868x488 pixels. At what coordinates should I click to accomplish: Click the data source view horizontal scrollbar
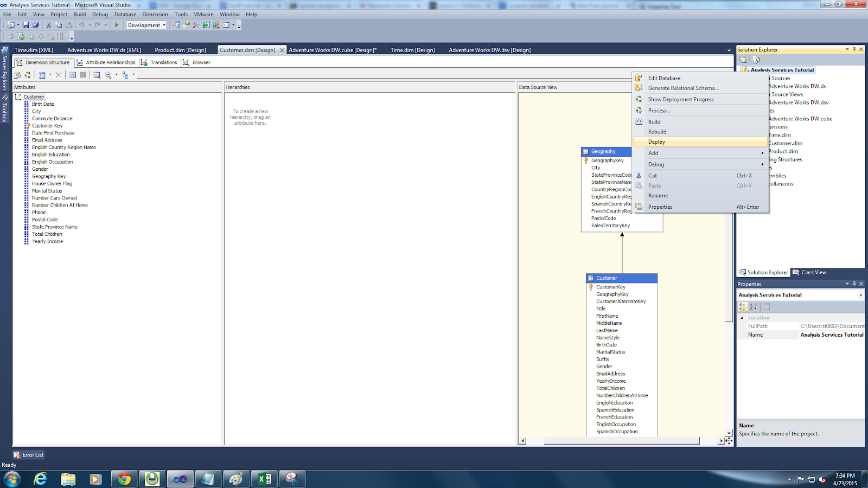pos(622,441)
